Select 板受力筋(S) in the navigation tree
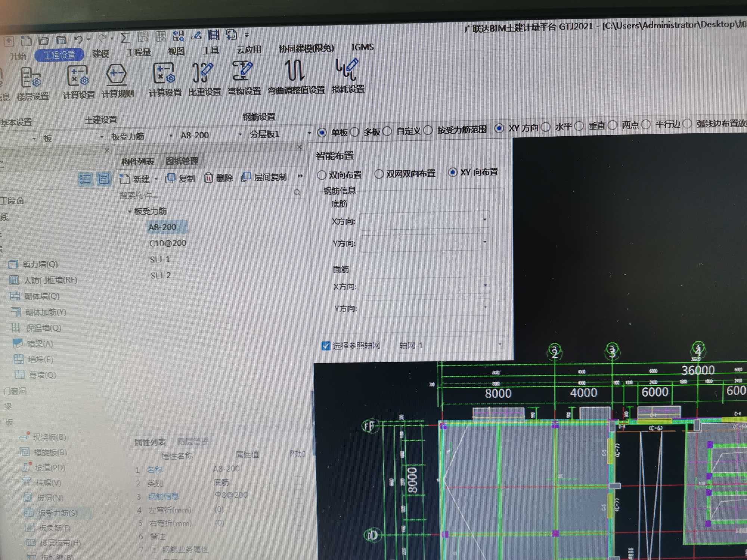Screen dimensions: 747x560 tap(52, 513)
